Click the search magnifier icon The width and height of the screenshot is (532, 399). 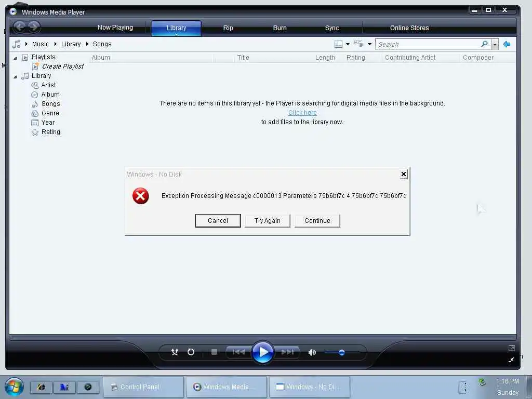click(x=485, y=44)
